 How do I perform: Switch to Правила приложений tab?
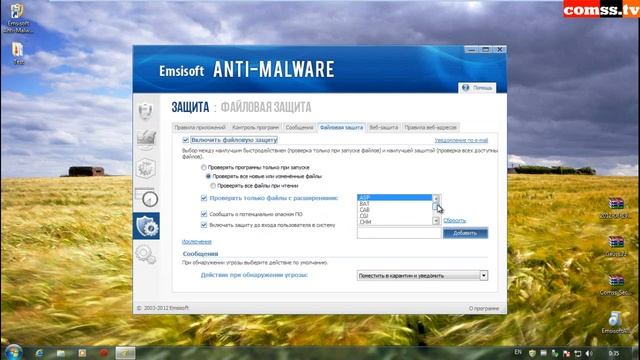[x=200, y=127]
